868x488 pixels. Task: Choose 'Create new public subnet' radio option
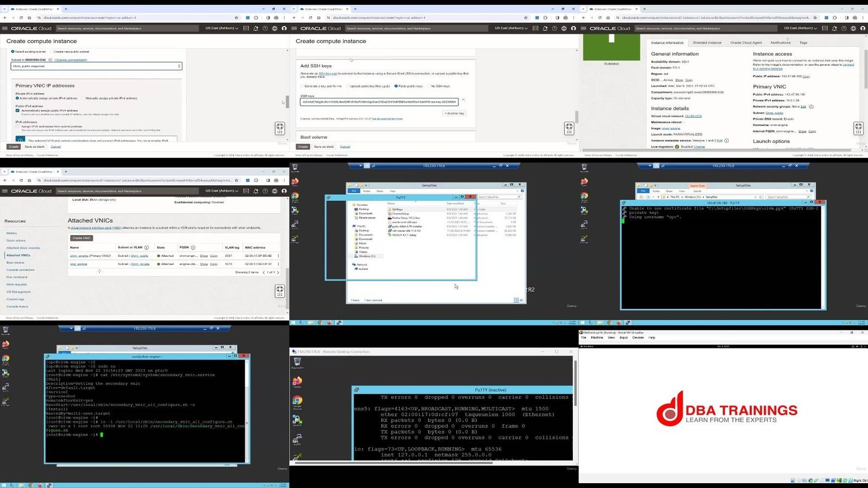coord(52,52)
